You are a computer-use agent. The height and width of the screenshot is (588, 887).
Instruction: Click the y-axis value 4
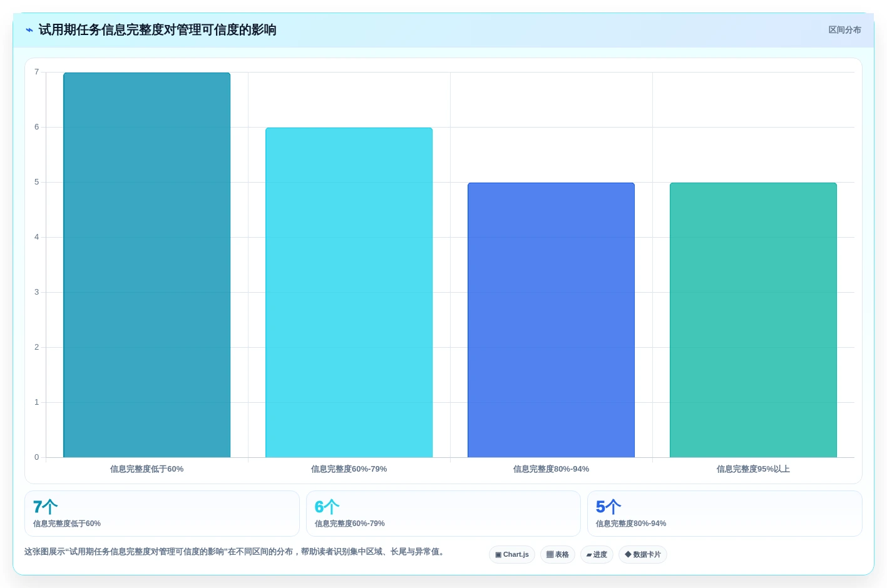point(36,237)
